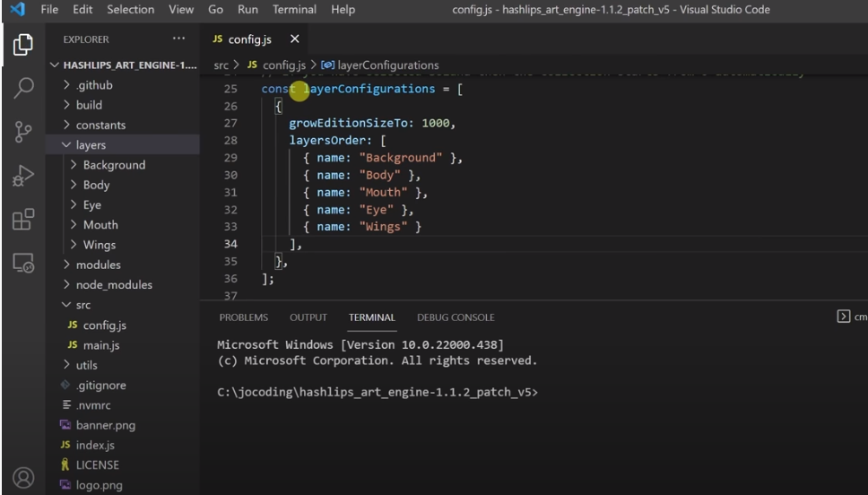Expand the modules folder
This screenshot has height=495, width=868.
click(x=123, y=265)
